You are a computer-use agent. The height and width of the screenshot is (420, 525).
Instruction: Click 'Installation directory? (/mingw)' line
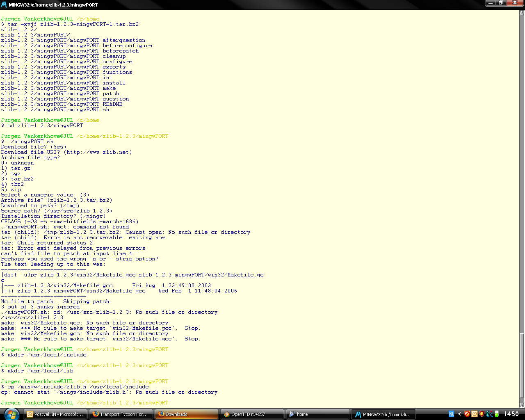point(53,216)
